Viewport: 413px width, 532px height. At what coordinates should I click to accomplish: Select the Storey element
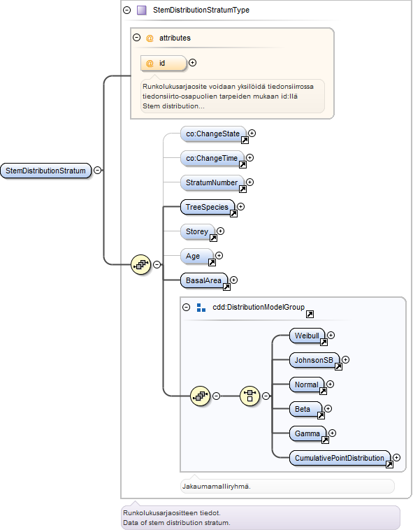coord(197,231)
